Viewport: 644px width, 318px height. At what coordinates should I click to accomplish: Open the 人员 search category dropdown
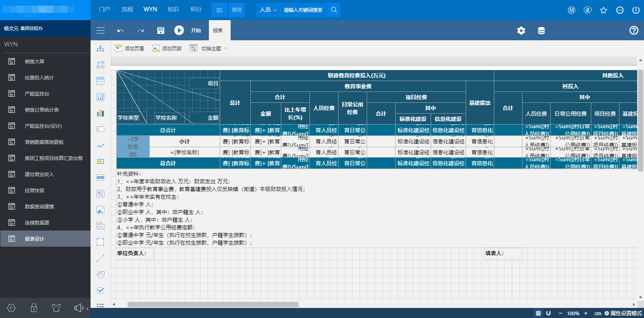pyautogui.click(x=268, y=10)
